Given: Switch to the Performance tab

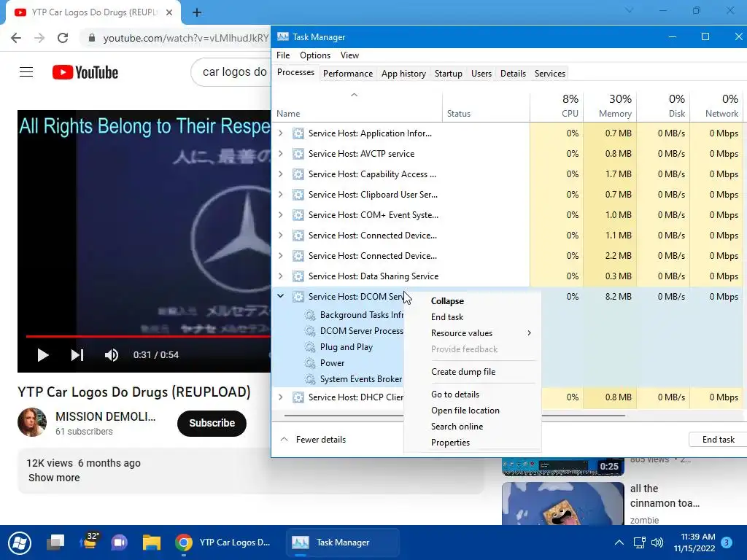Looking at the screenshot, I should tap(348, 74).
